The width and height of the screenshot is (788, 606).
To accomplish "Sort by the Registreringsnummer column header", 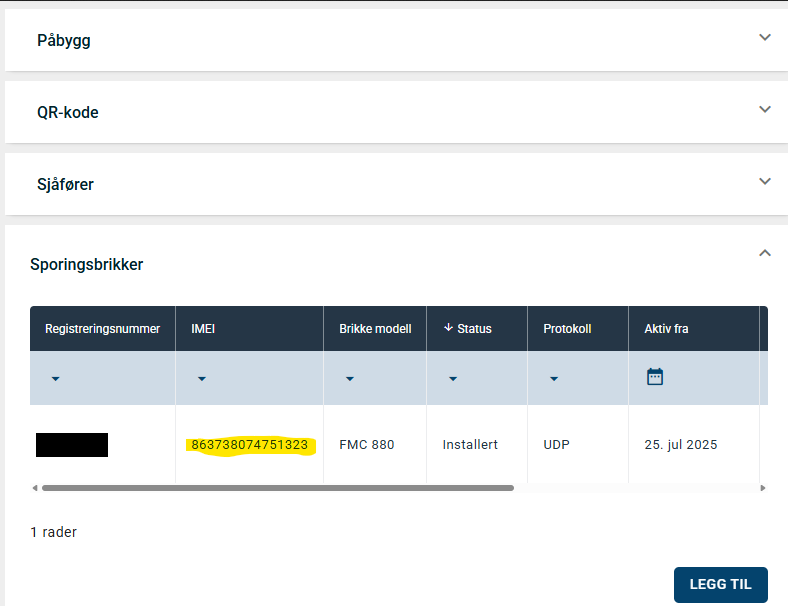I will point(102,329).
